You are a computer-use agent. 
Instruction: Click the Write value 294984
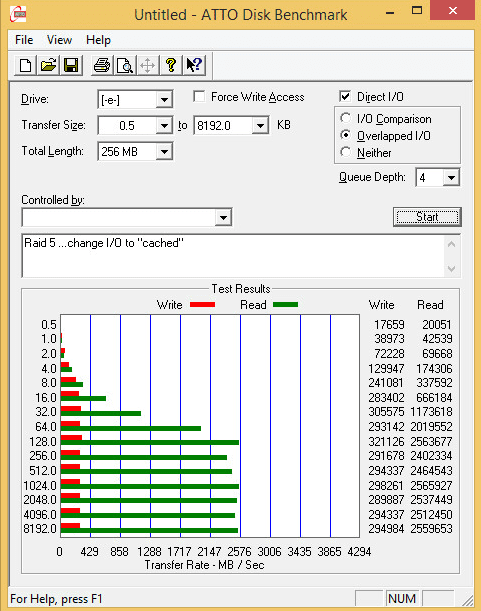386,529
